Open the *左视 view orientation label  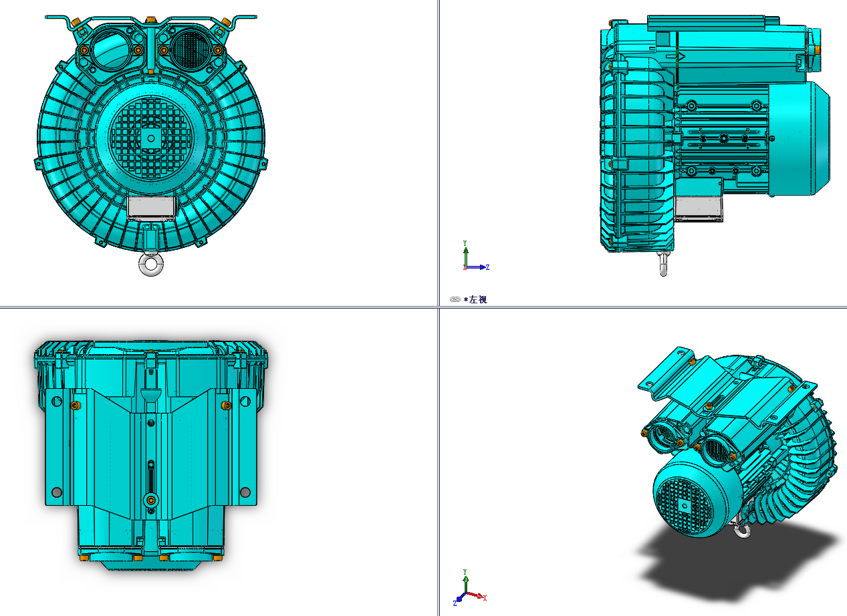475,299
